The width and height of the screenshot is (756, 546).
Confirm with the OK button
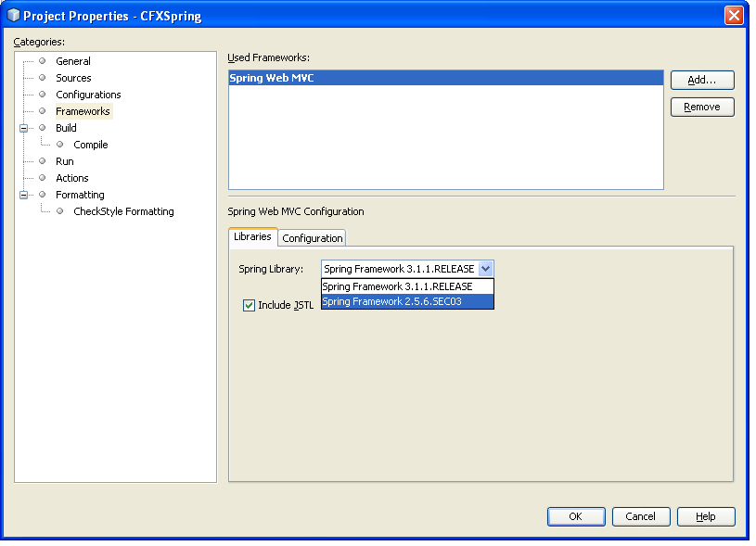576,516
